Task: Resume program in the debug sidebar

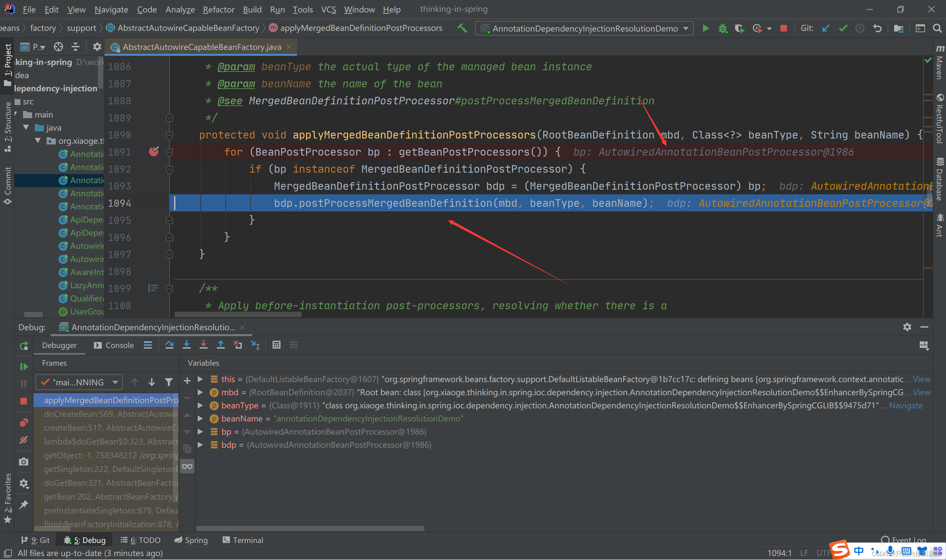Action: click(x=24, y=366)
